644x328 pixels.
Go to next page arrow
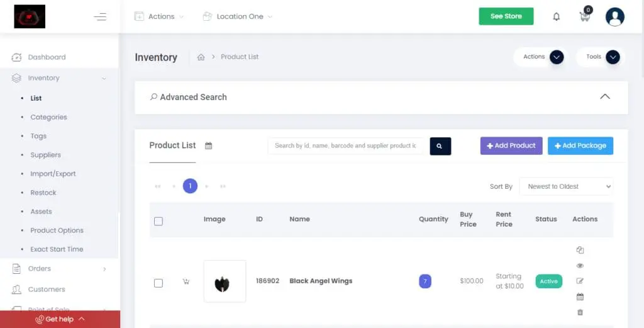click(x=206, y=186)
